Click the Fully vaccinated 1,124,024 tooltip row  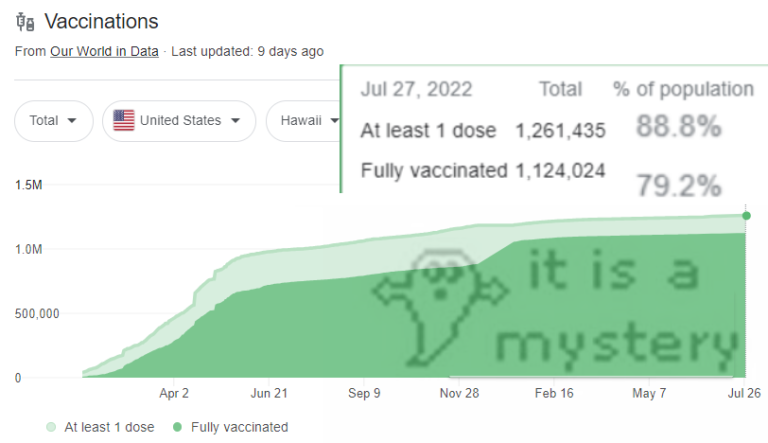click(483, 171)
